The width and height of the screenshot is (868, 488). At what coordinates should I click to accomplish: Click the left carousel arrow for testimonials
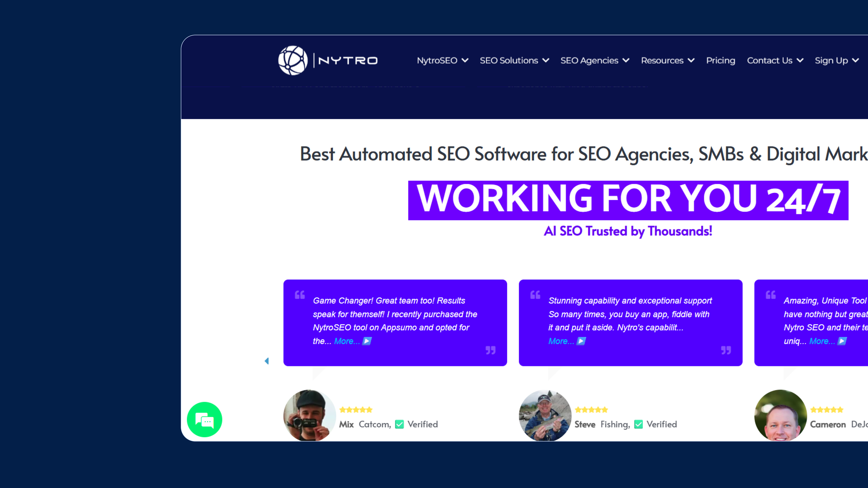click(x=267, y=361)
